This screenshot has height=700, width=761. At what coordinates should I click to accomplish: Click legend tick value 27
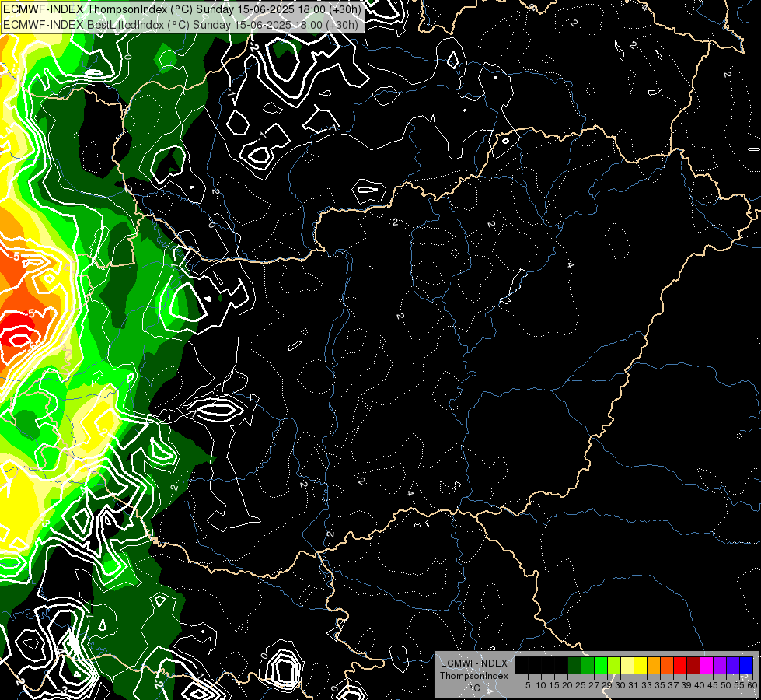[x=594, y=685]
